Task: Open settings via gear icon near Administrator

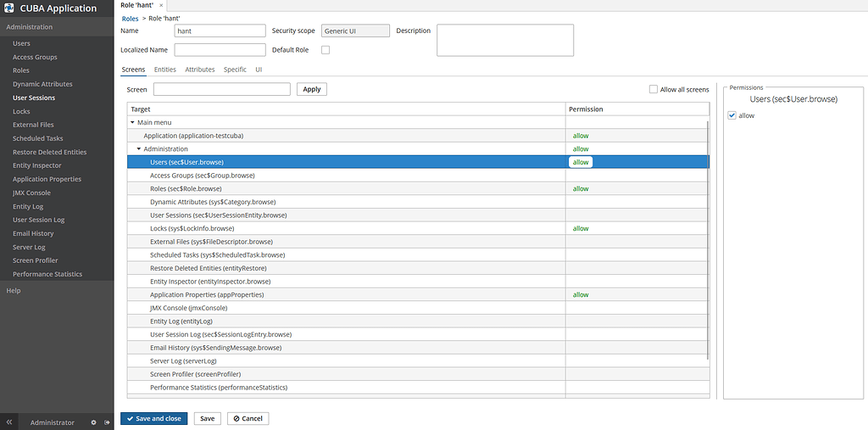Action: (93, 422)
